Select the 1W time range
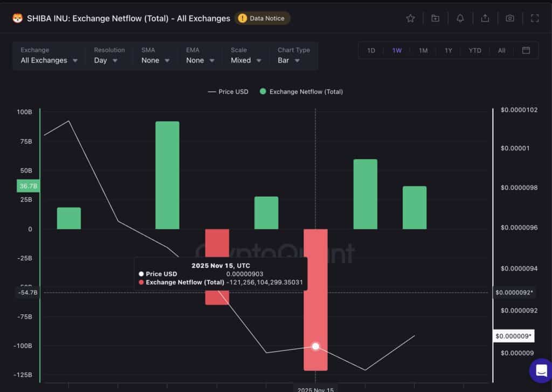552x392 pixels. (397, 51)
